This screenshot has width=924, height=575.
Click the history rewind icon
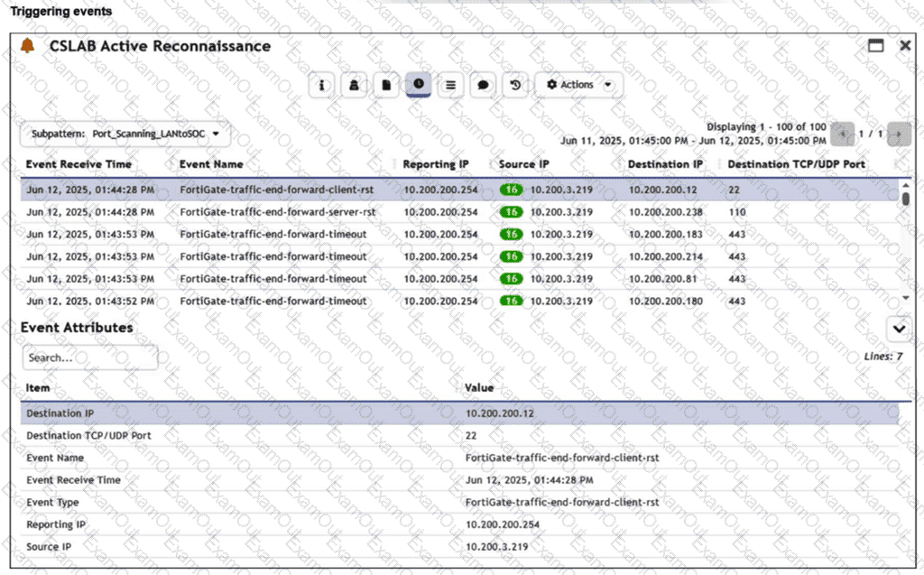[x=515, y=85]
